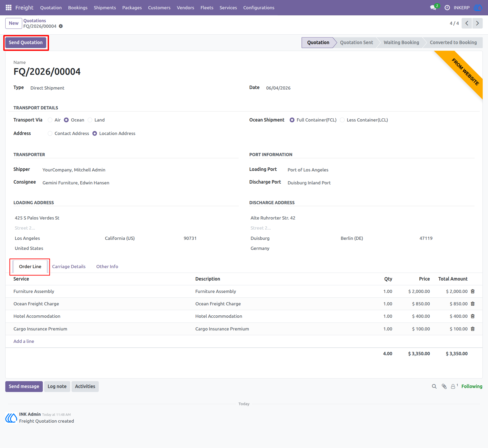Open the Bookings menu
Image resolution: width=488 pixels, height=448 pixels.
[x=78, y=8]
